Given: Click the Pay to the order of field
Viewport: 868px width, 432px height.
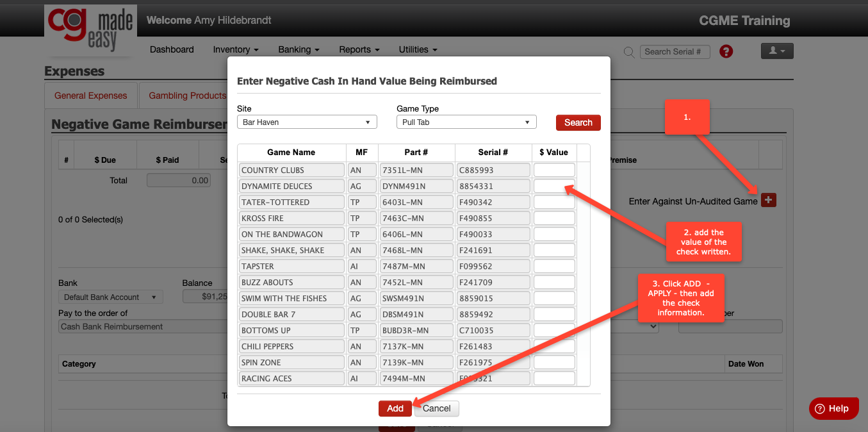Looking at the screenshot, I should 143,326.
